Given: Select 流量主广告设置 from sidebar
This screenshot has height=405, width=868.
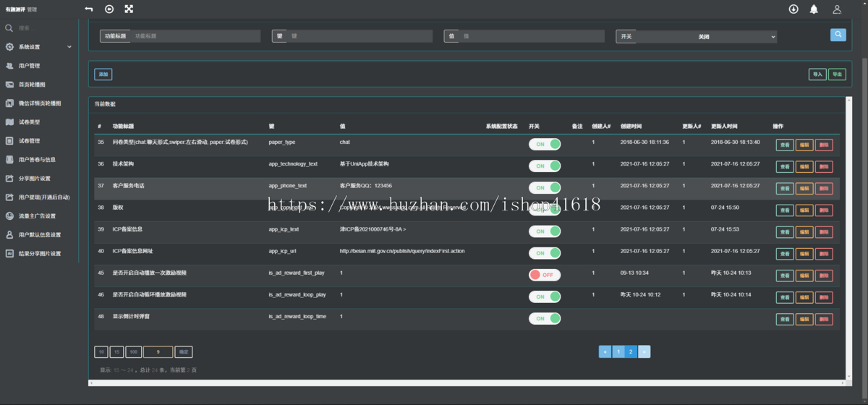Looking at the screenshot, I should pos(37,216).
